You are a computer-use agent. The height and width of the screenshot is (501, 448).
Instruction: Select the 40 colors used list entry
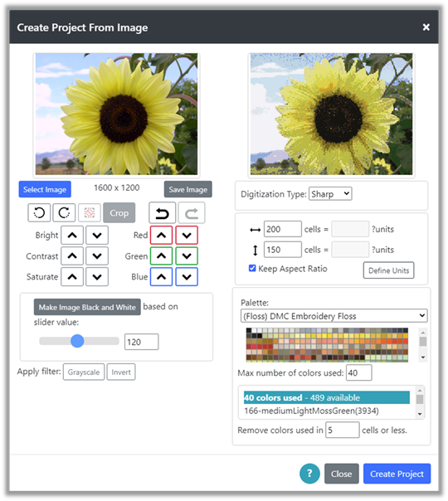pos(327,397)
